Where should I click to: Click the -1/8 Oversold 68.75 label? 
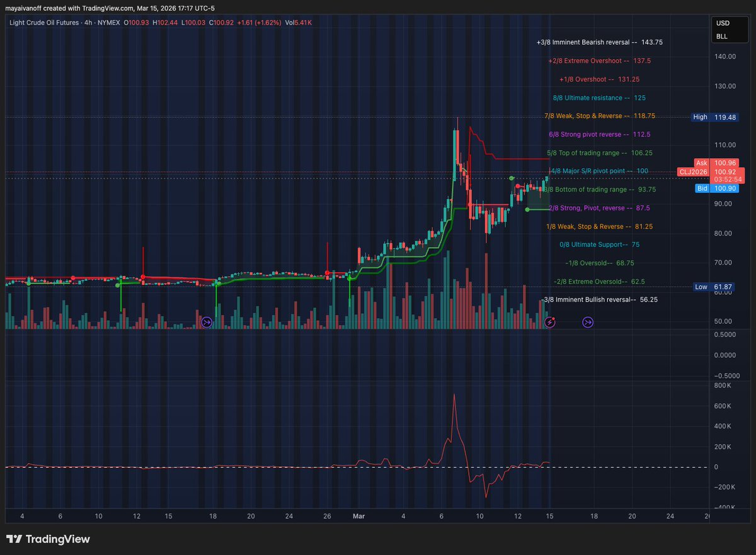point(600,263)
